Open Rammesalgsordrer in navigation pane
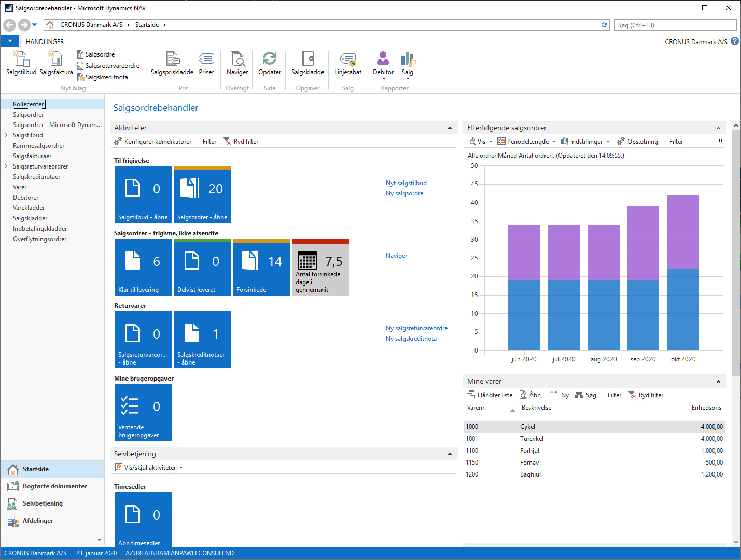 pos(38,146)
